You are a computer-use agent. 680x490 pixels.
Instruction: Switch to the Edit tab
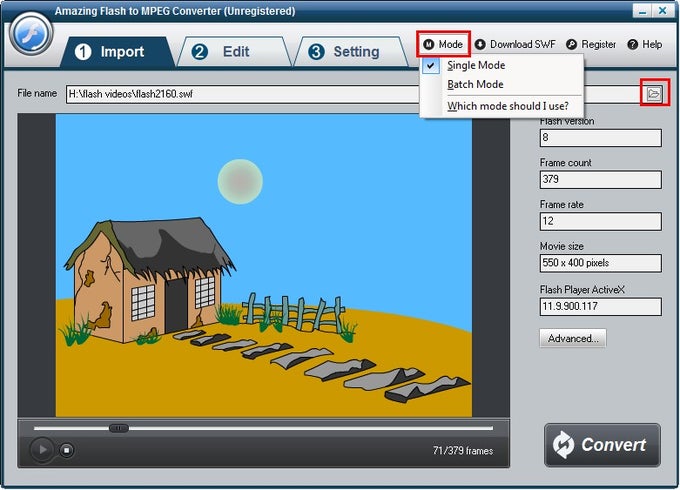click(234, 52)
